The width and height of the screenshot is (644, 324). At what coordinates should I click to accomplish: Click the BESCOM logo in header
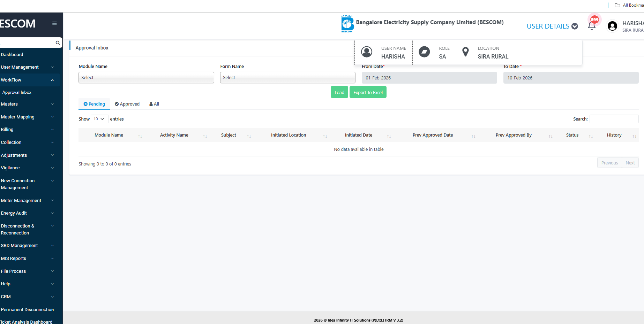point(347,24)
